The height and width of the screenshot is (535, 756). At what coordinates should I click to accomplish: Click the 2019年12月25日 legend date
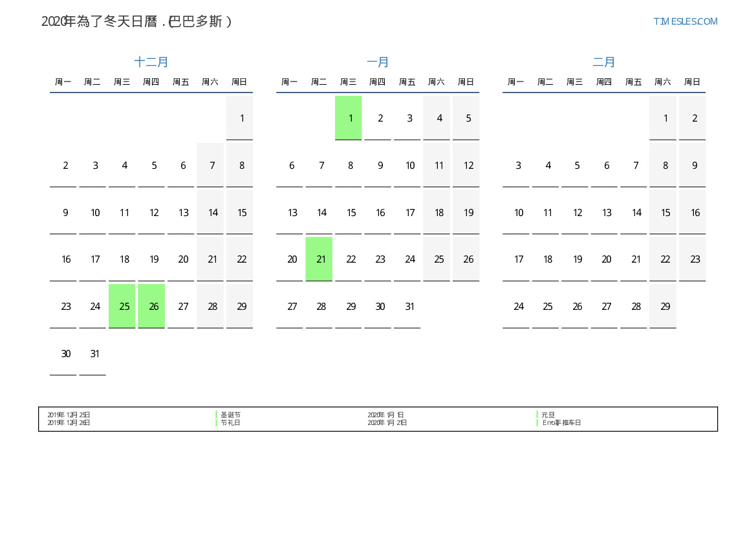pos(69,415)
